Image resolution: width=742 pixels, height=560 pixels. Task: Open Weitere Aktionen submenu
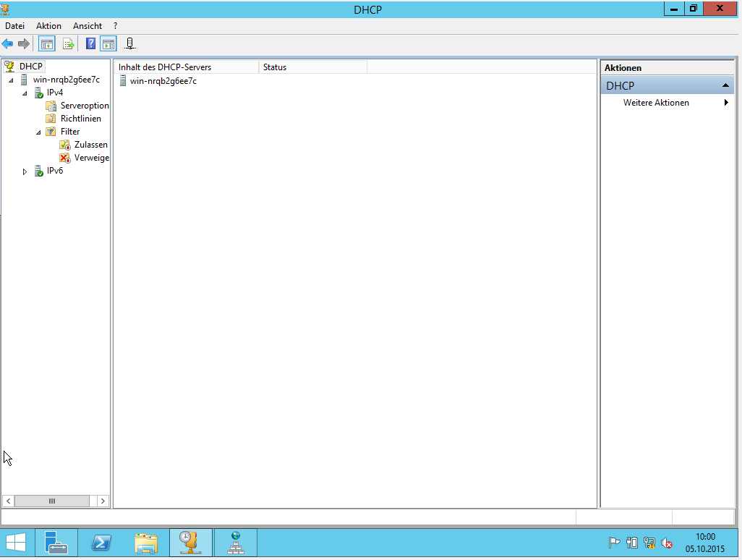tap(656, 103)
